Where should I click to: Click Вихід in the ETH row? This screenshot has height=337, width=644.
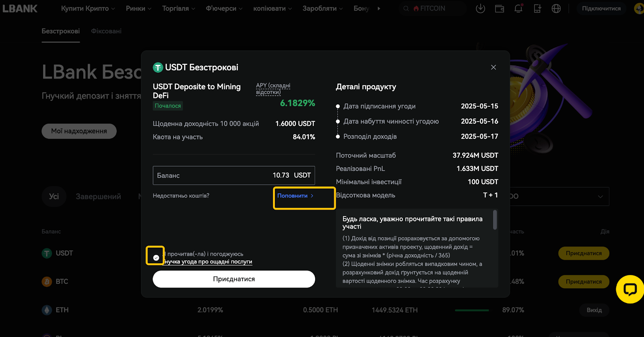coord(594,310)
